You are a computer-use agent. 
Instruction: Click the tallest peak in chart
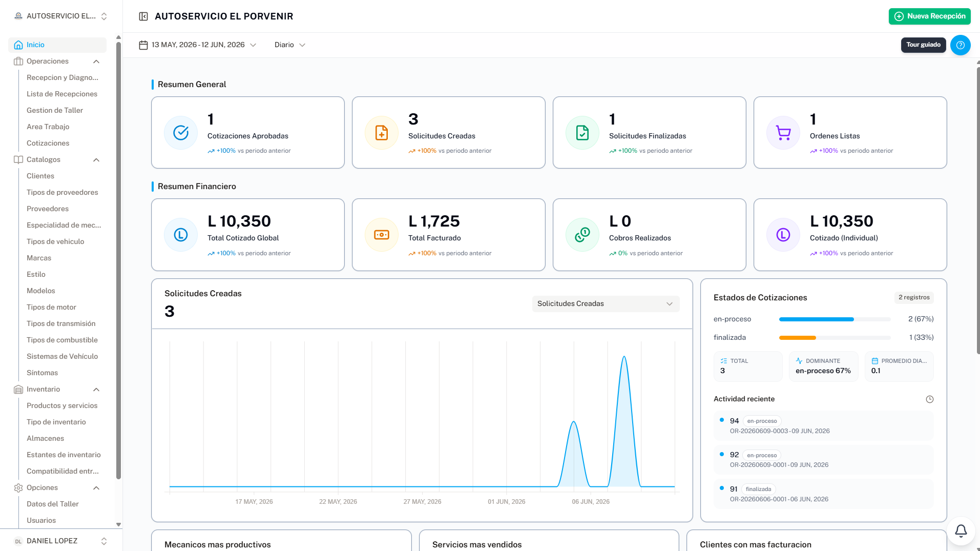(x=624, y=357)
